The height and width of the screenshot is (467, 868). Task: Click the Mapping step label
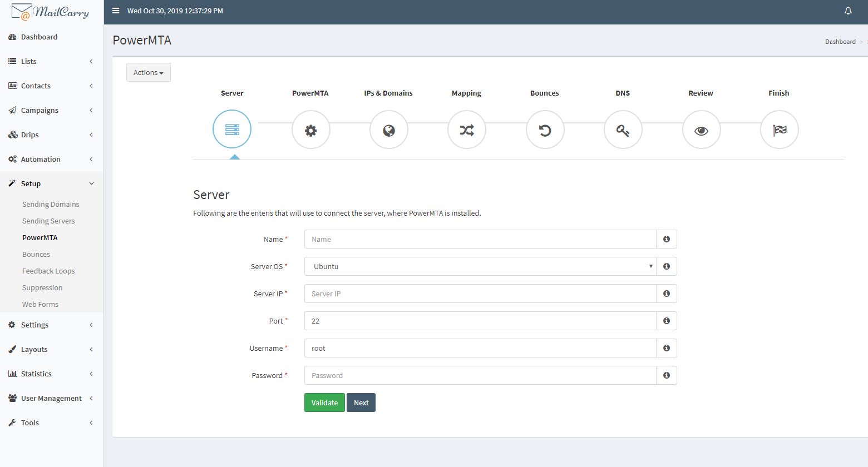pos(466,93)
